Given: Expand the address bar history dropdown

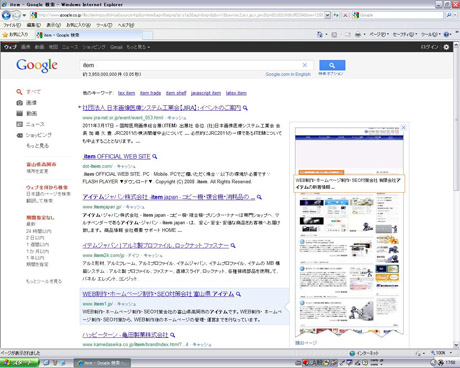Looking at the screenshot, I should 327,15.
